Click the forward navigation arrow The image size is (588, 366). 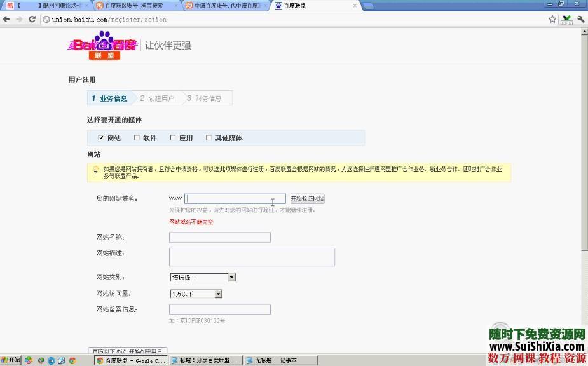[18, 19]
